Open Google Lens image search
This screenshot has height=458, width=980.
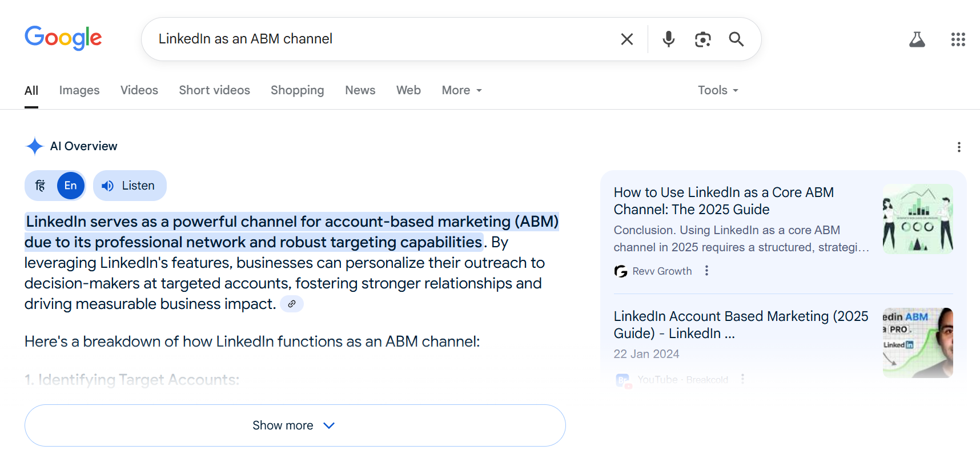coord(702,39)
